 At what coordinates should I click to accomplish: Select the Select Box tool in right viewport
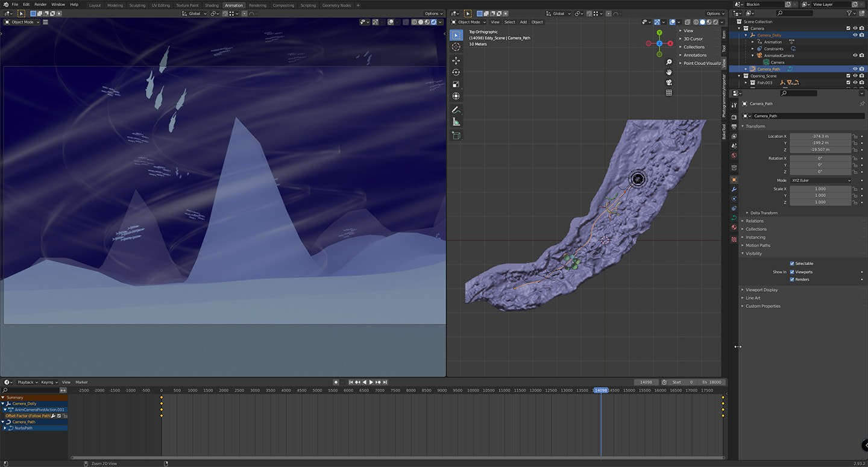tap(456, 35)
